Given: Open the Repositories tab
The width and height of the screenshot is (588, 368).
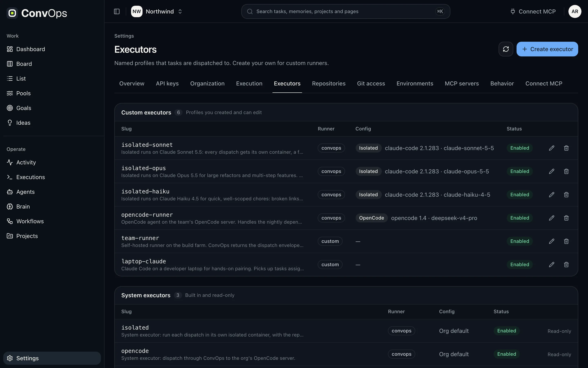Looking at the screenshot, I should point(329,83).
